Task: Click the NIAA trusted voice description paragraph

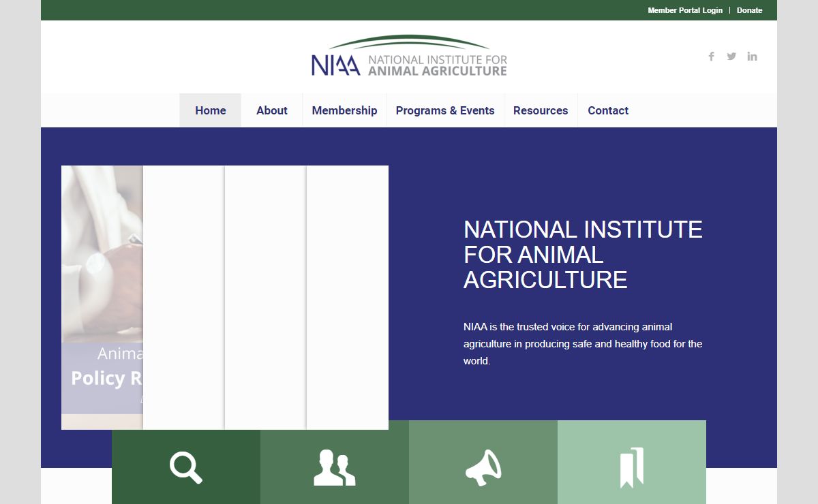Action: tap(583, 344)
